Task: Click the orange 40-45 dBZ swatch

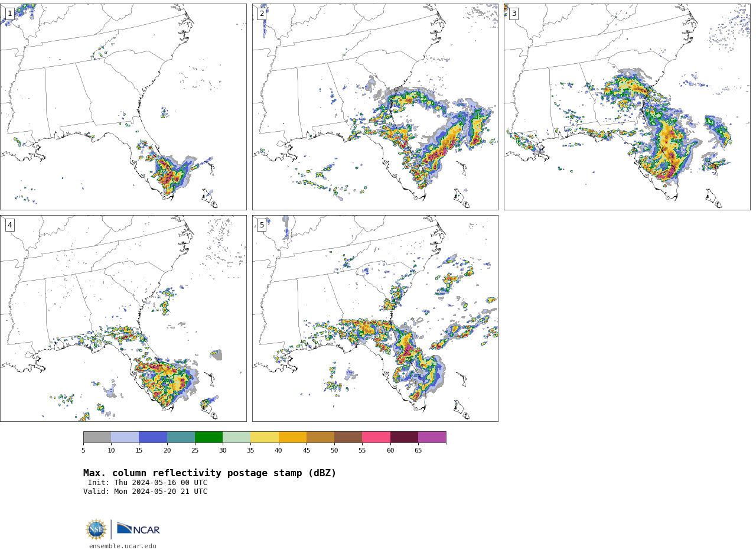Action: (x=292, y=437)
